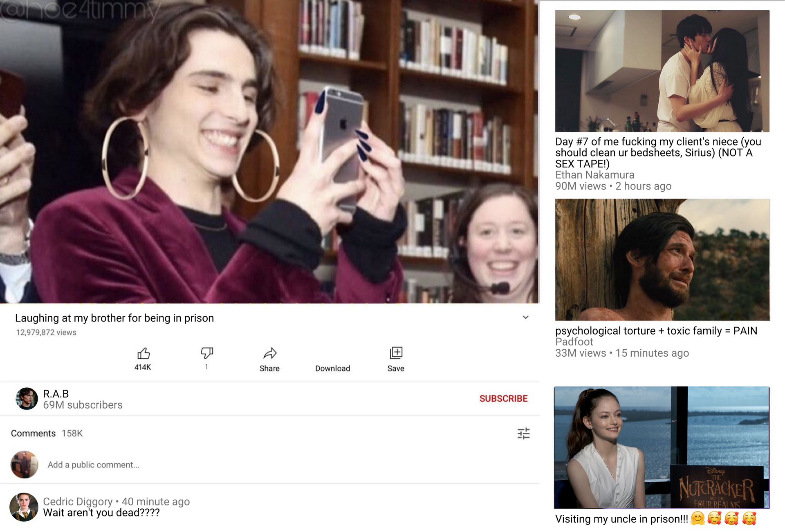Click '33M views • 15 minutes ago'
Screen dimensions: 785x532
tap(622, 353)
